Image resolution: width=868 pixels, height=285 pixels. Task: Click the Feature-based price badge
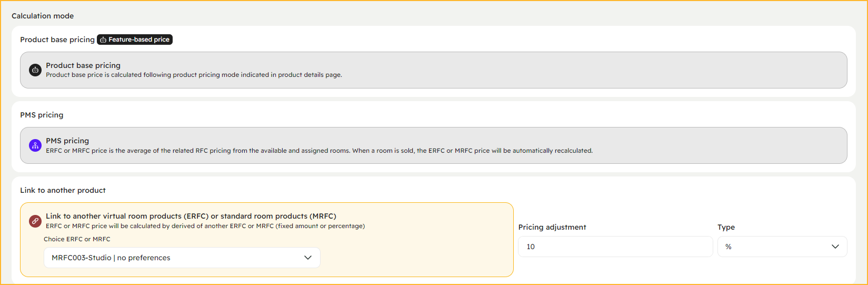click(135, 40)
